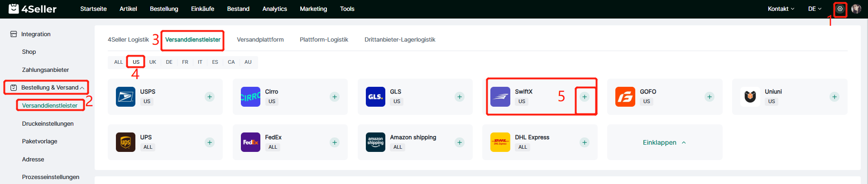Open the DE language dropdown
This screenshot has height=184, width=868.
(815, 9)
